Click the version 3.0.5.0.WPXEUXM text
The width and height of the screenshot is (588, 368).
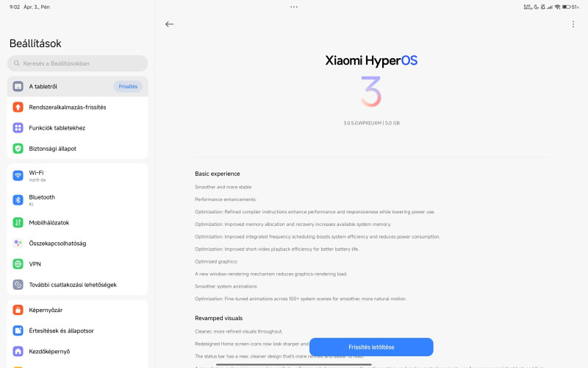(x=362, y=123)
